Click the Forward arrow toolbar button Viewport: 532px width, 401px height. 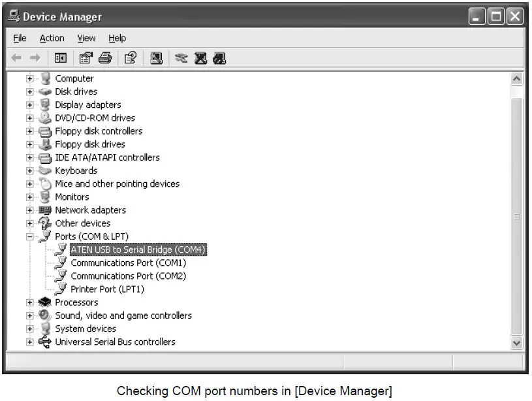pyautogui.click(x=35, y=58)
